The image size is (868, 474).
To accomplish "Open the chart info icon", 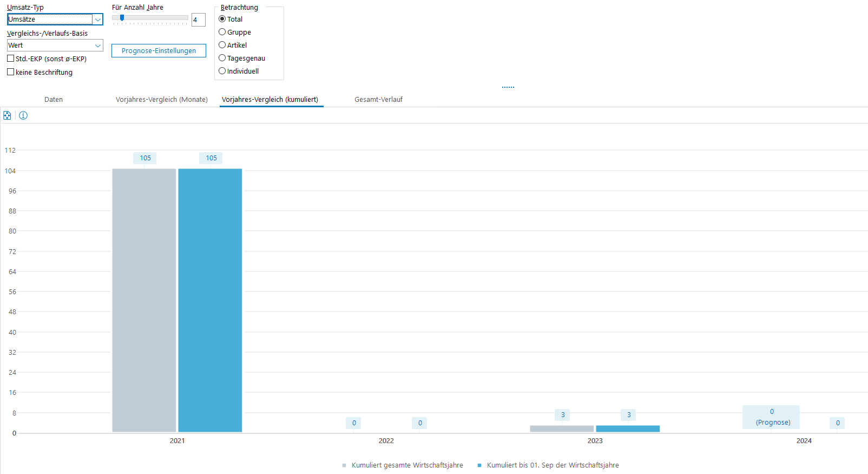I will click(x=23, y=115).
